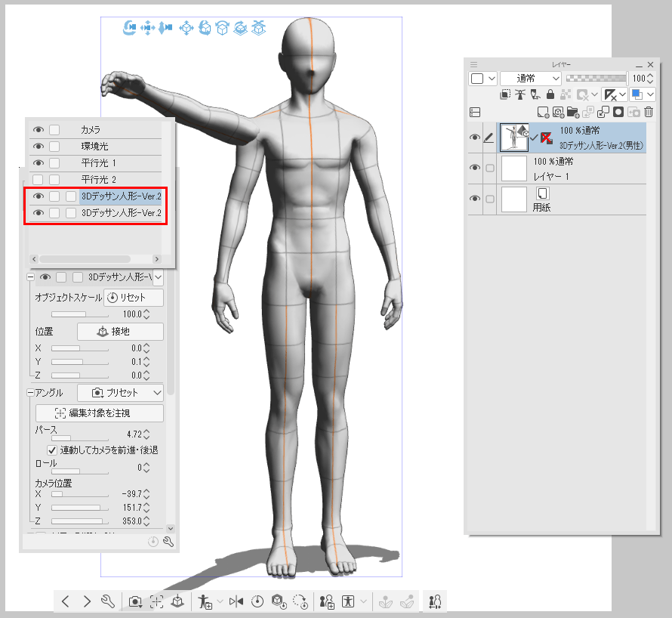Select the 3D doll layer thumbnail
This screenshot has height=618, width=672.
pyautogui.click(x=514, y=138)
